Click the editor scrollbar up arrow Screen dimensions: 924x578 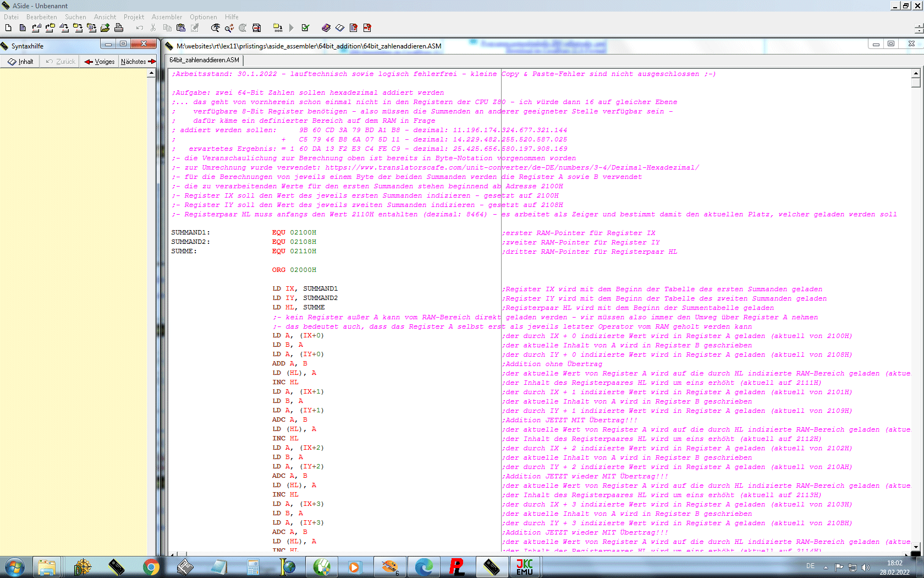click(x=916, y=73)
